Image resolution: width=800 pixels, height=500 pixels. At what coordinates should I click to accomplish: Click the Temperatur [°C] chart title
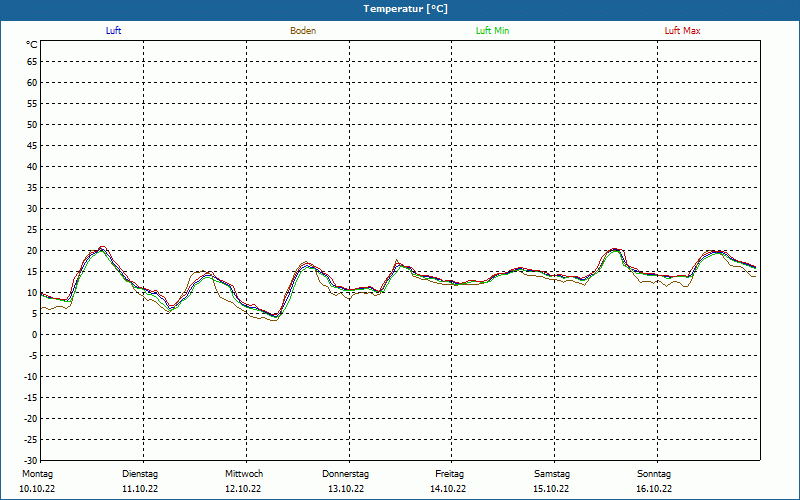406,9
